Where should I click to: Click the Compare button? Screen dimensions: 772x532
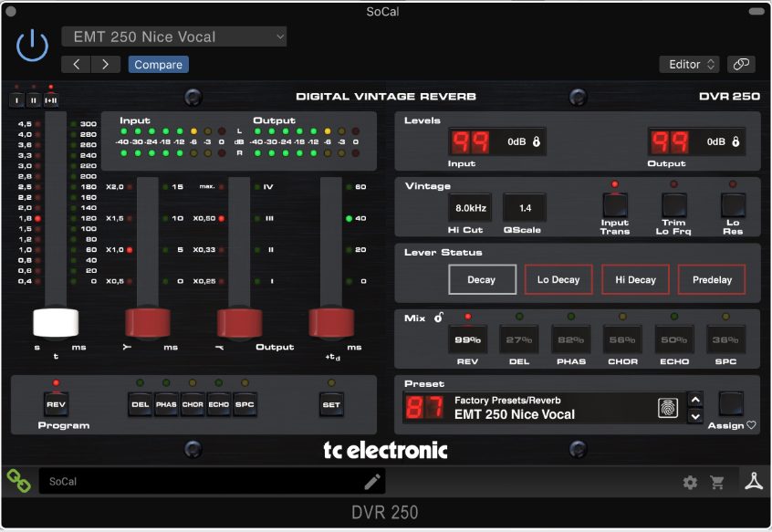point(158,65)
